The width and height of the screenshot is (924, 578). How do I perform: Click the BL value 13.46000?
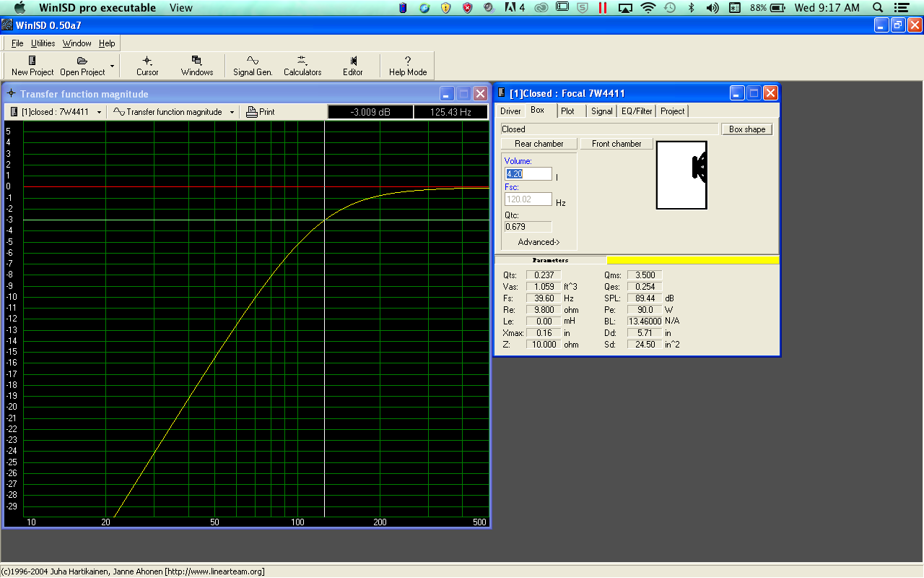(645, 322)
